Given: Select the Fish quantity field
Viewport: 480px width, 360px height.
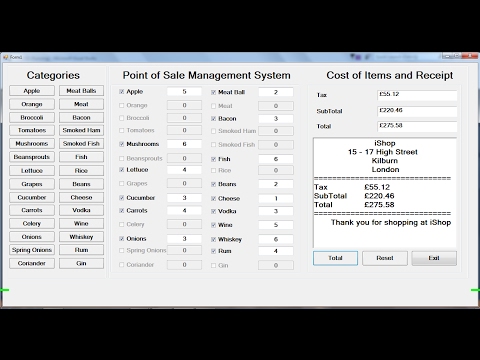Looking at the screenshot, I should (276, 159).
